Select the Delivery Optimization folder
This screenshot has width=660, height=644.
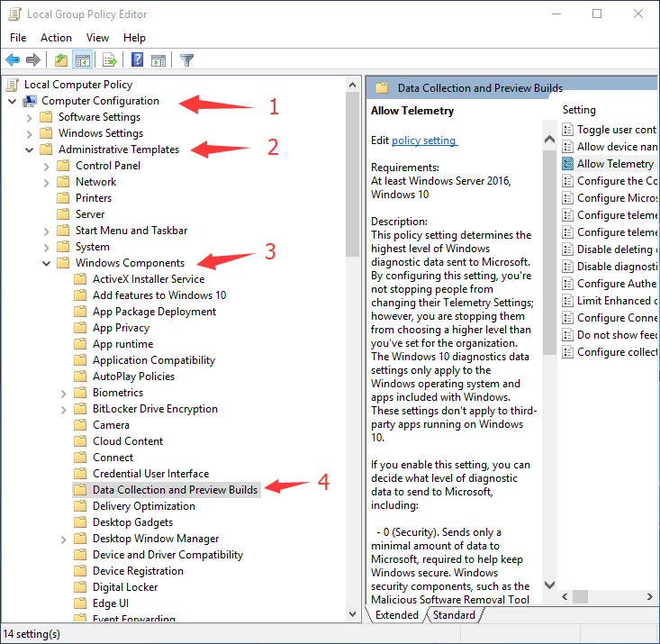click(143, 506)
